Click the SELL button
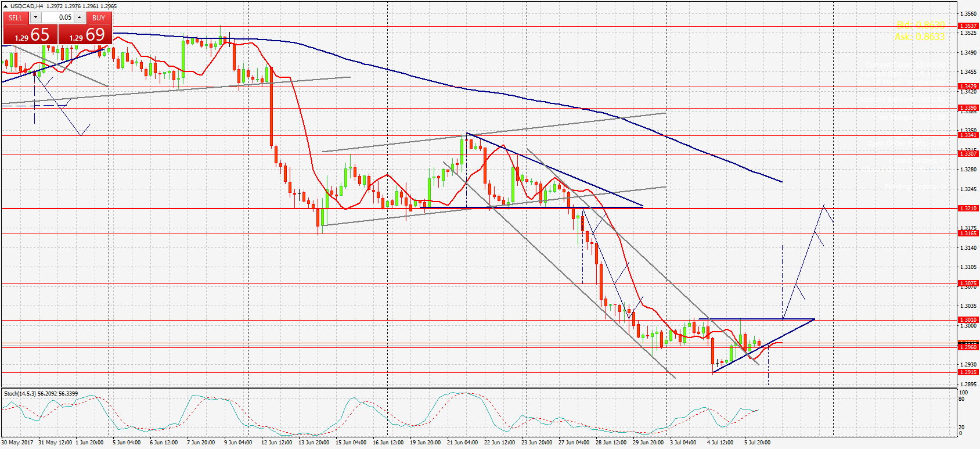 pyautogui.click(x=16, y=17)
